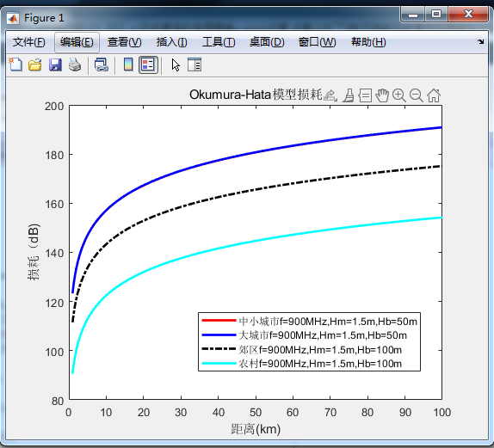Toggle the Insert Colorbar button
The height and width of the screenshot is (448, 494).
[x=128, y=64]
